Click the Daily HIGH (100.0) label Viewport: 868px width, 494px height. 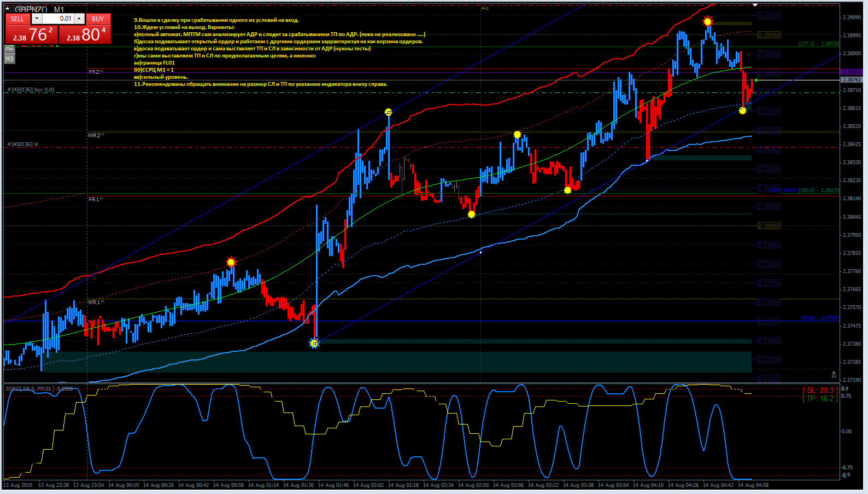804,190
